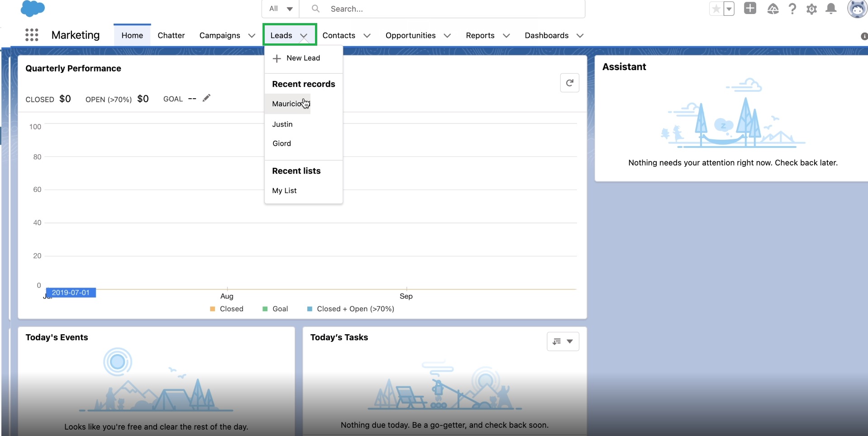Click Sep axis label
868x436 pixels.
click(x=406, y=296)
